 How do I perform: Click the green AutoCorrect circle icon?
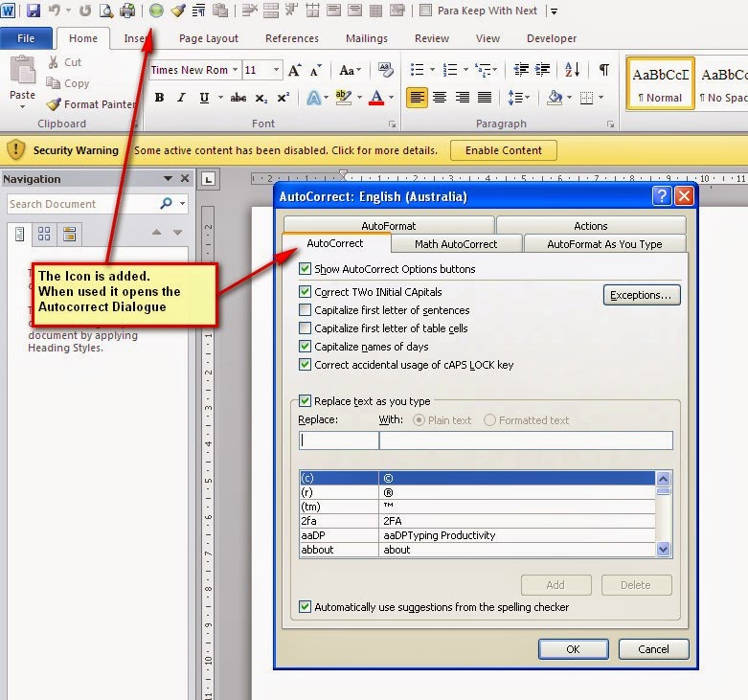tap(156, 11)
